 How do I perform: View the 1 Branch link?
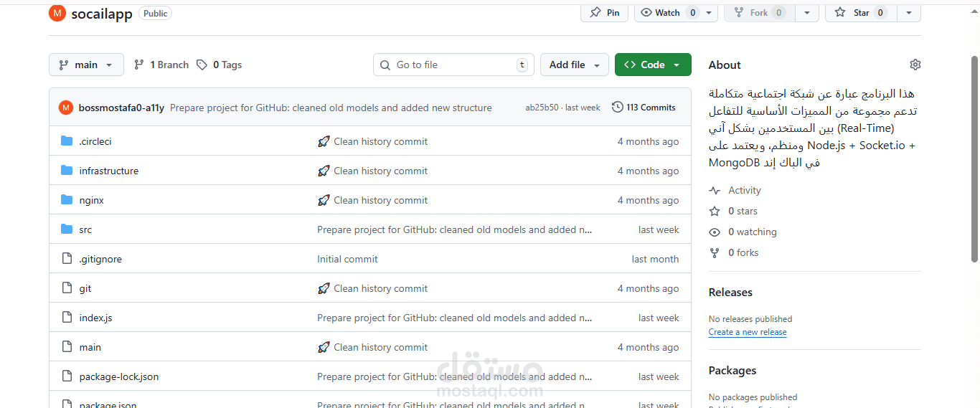coord(161,65)
